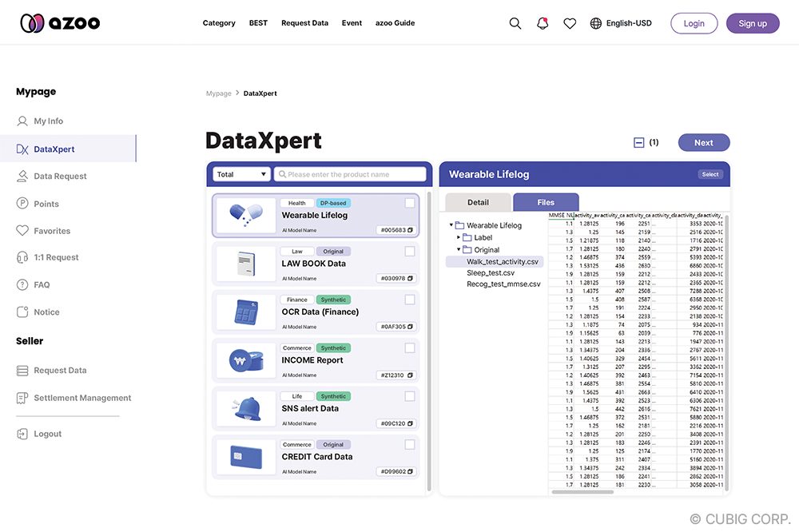The image size is (799, 532).
Task: Click the Data Request sidebar icon
Action: coord(22,176)
